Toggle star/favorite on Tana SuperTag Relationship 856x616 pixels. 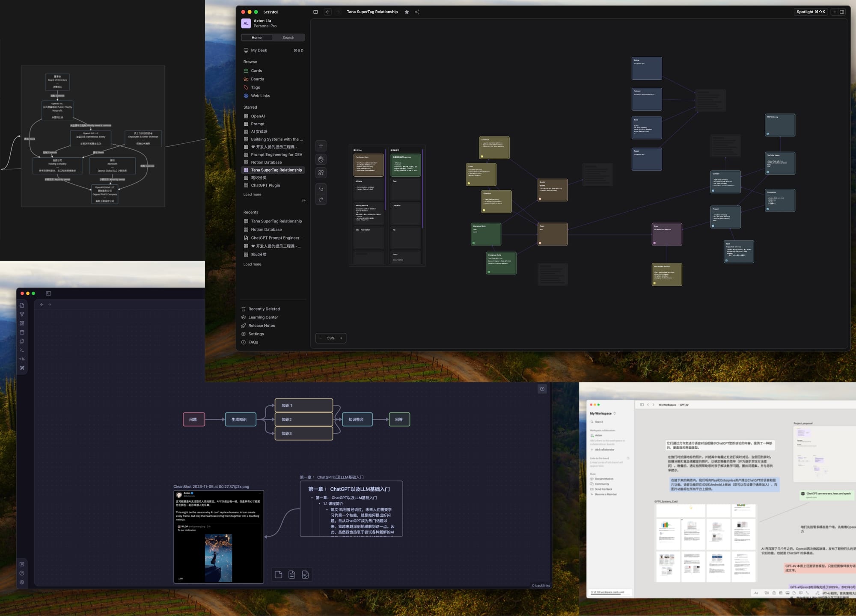tap(407, 12)
